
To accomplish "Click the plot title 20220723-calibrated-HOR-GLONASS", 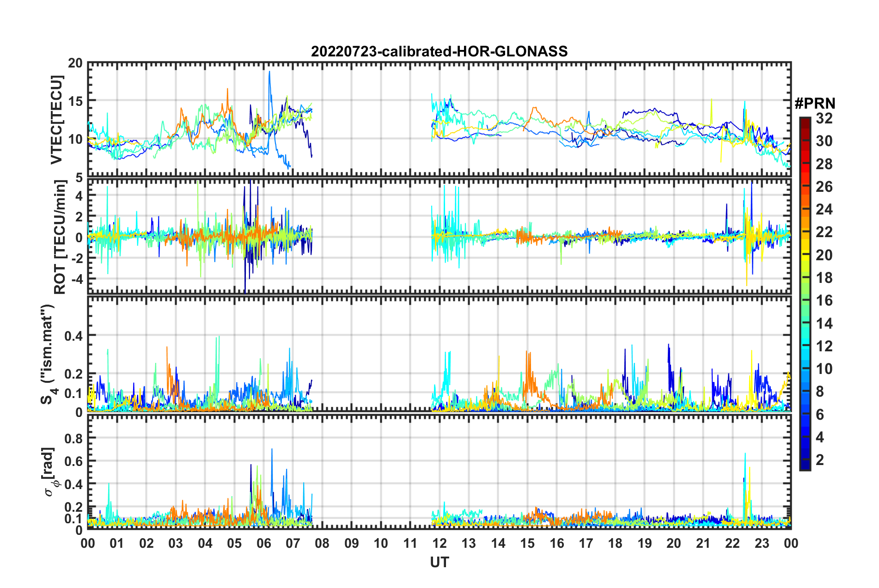I will (x=439, y=51).
